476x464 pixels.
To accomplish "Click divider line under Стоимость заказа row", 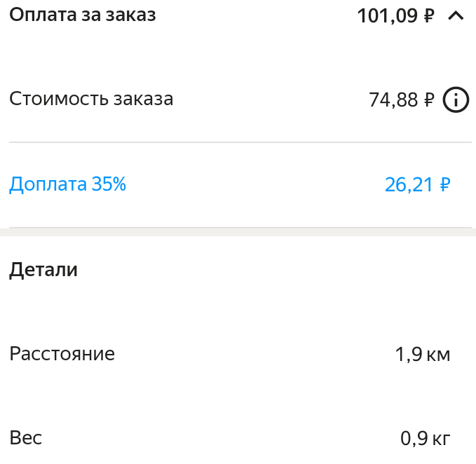I will (240, 142).
